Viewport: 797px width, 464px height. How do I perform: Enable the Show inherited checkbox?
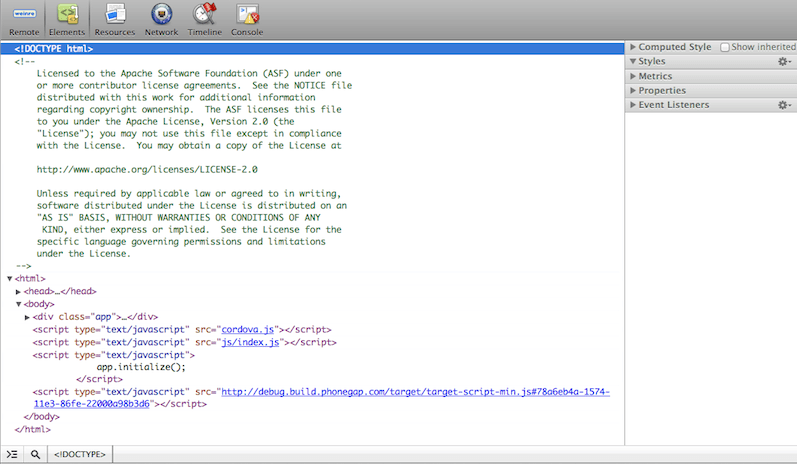pos(725,47)
